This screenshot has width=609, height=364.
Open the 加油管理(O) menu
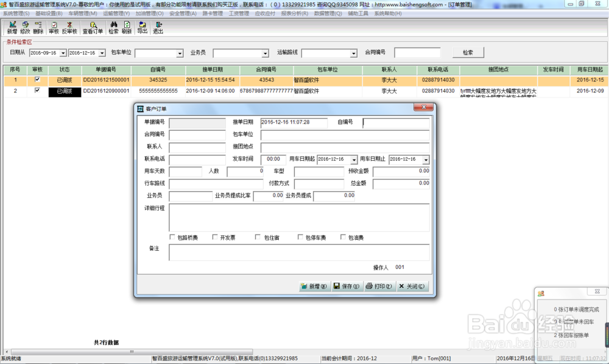tap(150, 13)
